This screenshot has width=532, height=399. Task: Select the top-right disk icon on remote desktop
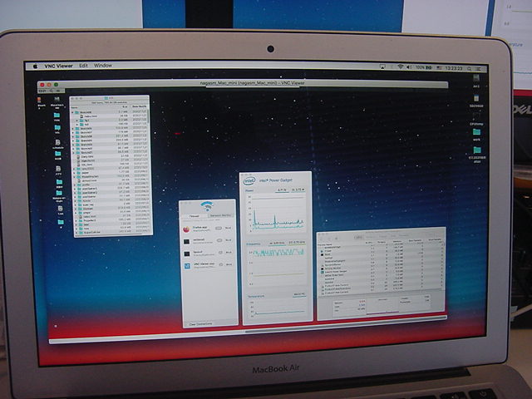476,81
